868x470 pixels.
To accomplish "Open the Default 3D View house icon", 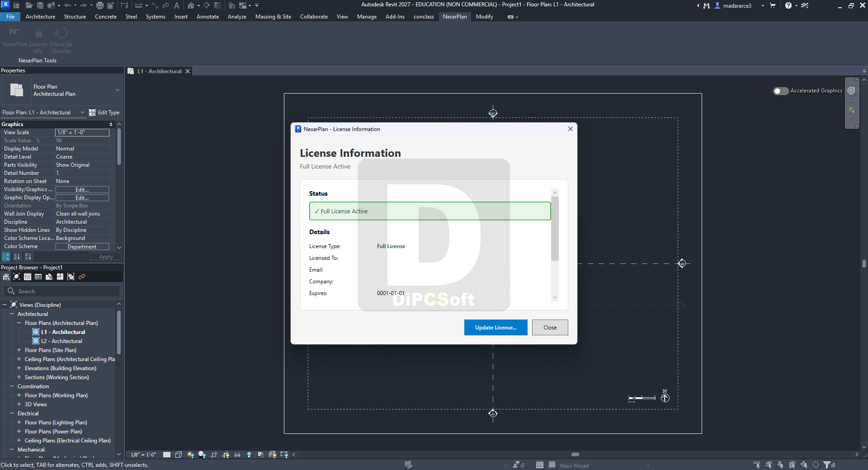I will tap(191, 5).
